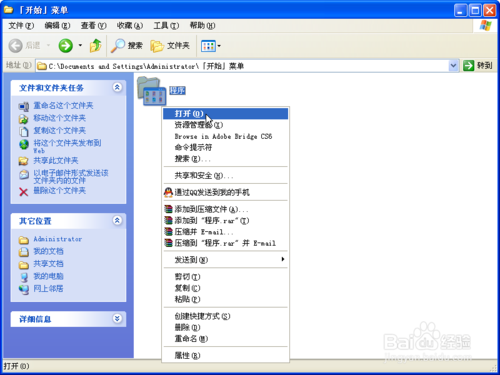Open the 编辑(E) menu

coord(57,25)
